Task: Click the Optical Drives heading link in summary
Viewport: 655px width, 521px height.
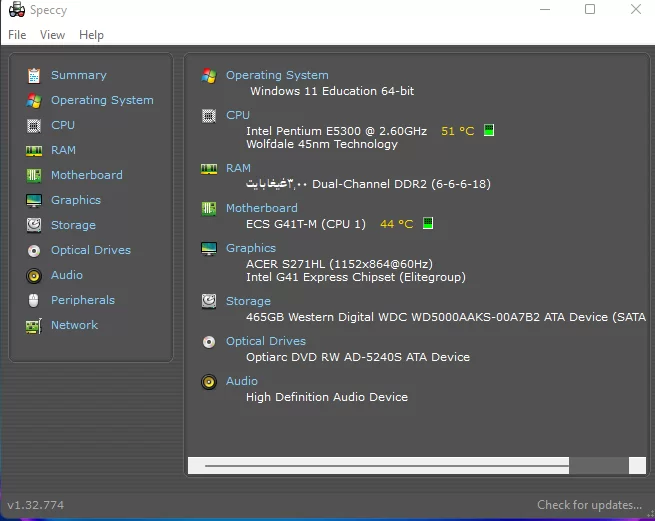Action: [x=266, y=341]
